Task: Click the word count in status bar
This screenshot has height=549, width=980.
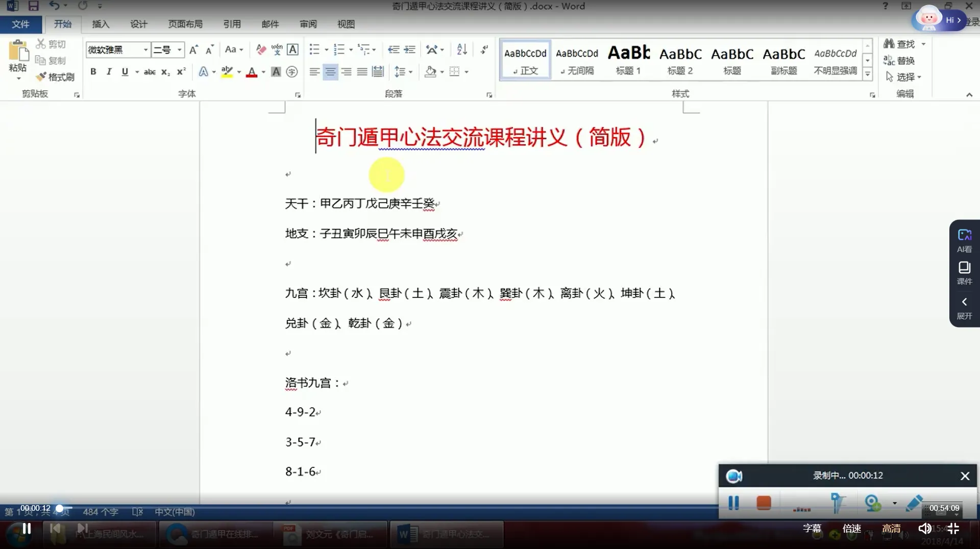Action: (x=100, y=512)
